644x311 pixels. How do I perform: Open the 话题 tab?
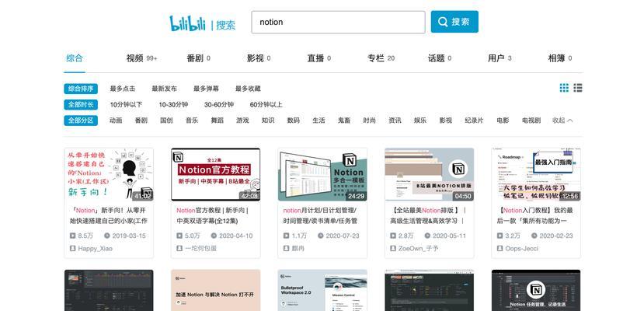[440, 58]
